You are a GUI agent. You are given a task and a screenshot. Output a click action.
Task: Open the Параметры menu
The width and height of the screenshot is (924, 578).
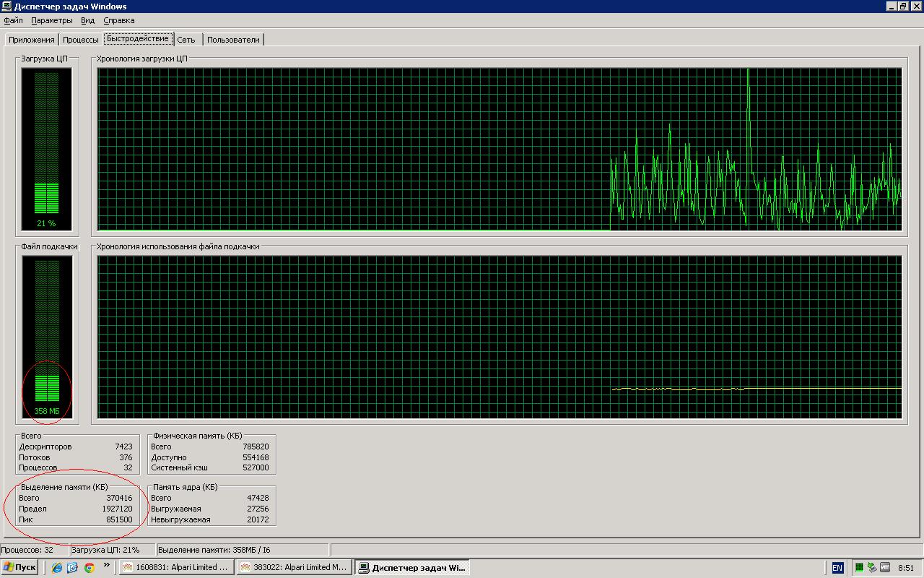[52, 20]
